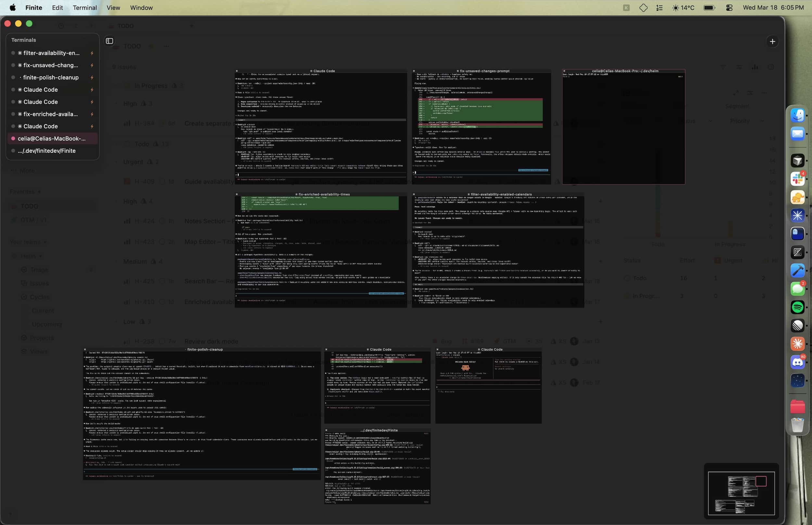Close the filter-availability-enabled-calendars terminal window
Screen dimensions: 812x525
coord(414,194)
